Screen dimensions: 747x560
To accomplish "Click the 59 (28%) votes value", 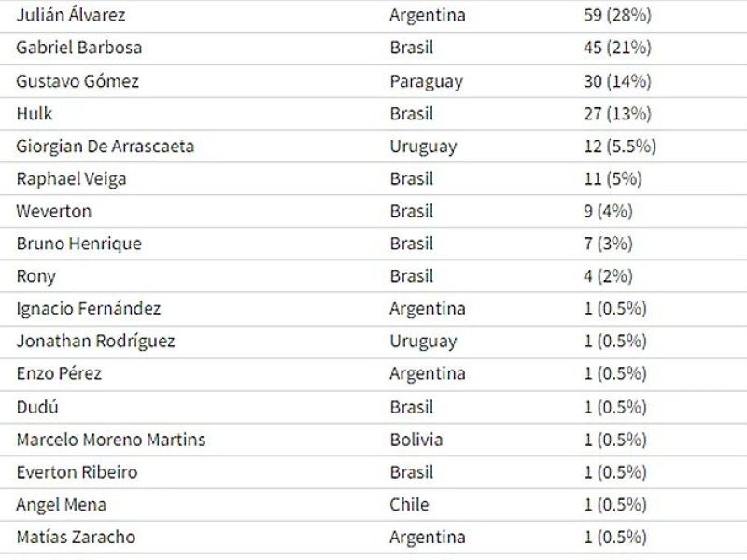I will coord(617,15).
